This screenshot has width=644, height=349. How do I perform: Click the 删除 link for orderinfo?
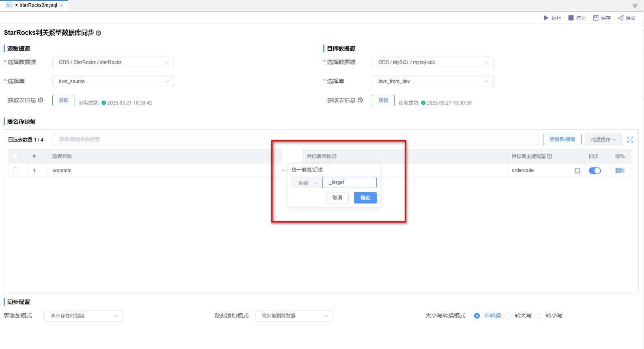620,171
